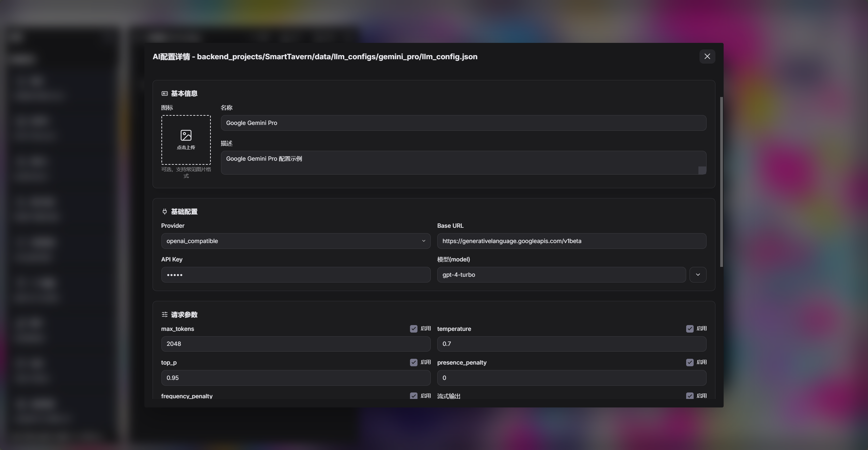The image size is (868, 450).
Task: Toggle the max_tokens enable checkbox
Action: tap(413, 329)
